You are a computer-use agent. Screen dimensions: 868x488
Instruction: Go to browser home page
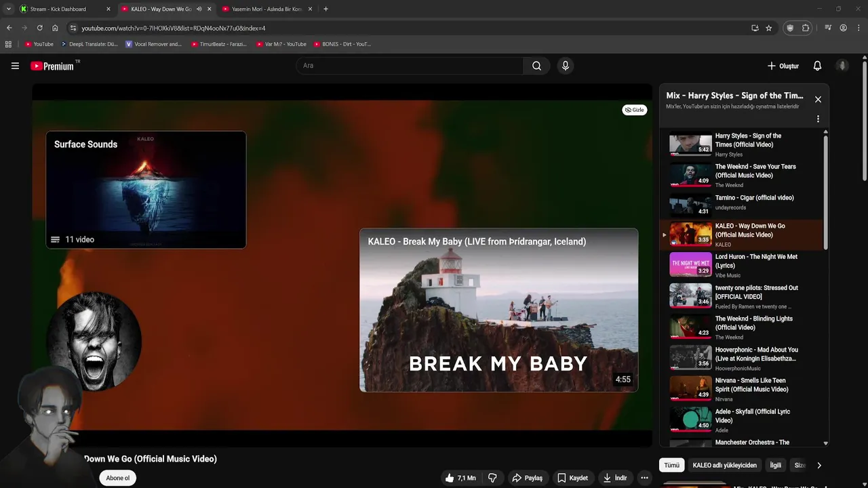click(55, 28)
